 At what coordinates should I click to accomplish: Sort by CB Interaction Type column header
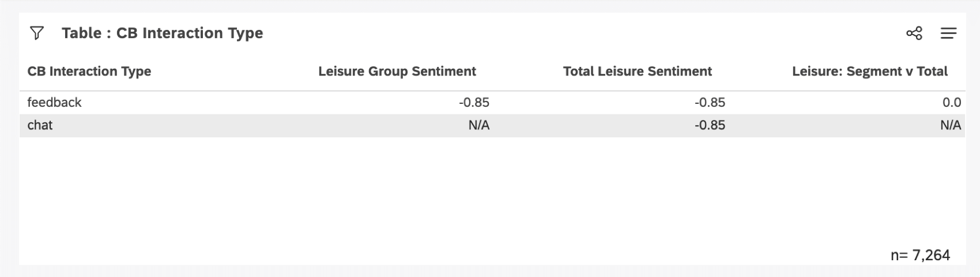coord(89,72)
